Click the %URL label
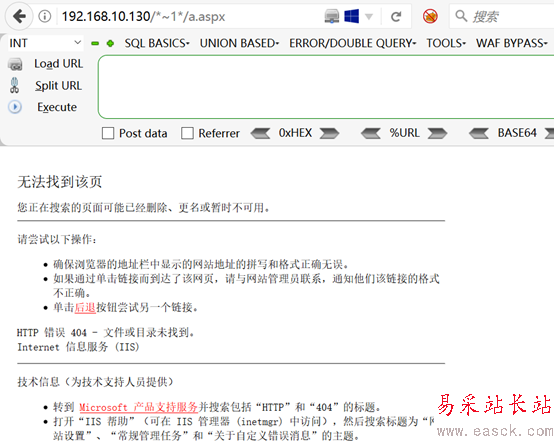 (x=405, y=133)
